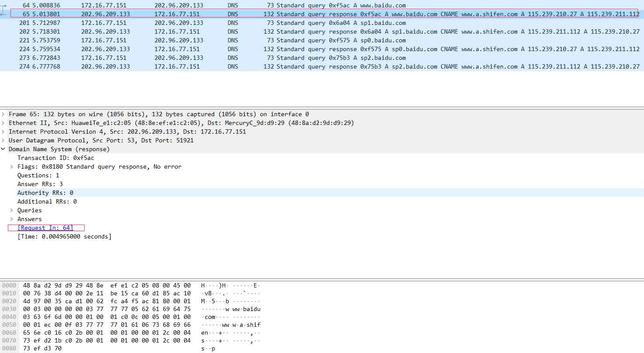Screen dimensions: 644x353
Task: Expand the Queries subtree
Action: pos(12,210)
